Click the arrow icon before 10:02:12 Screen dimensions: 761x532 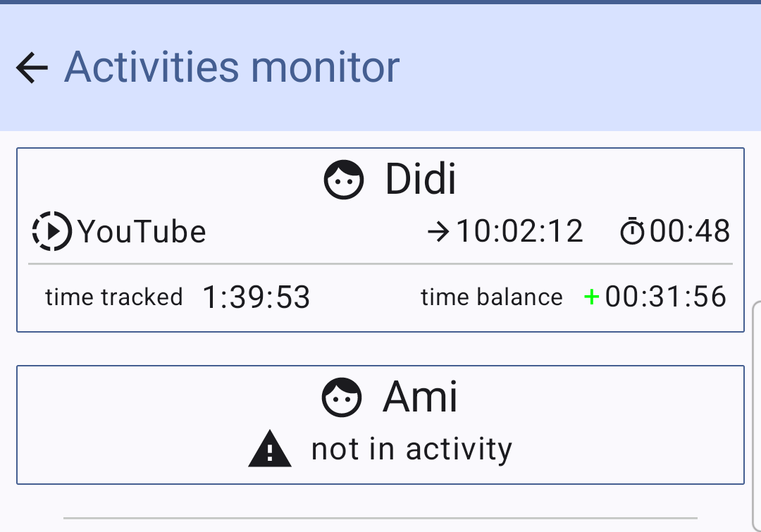point(438,230)
